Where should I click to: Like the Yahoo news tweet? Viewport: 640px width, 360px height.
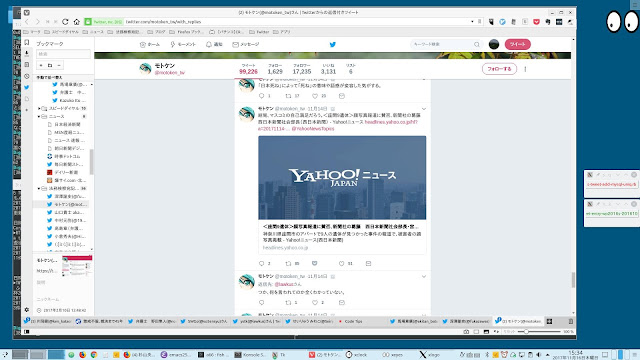point(341,264)
